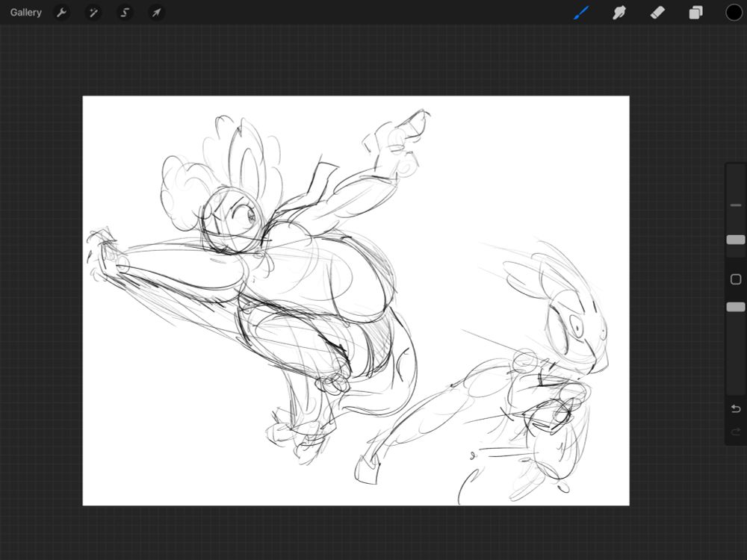The image size is (747, 560).
Task: Open the Adjustments magic wand menu
Action: point(93,13)
